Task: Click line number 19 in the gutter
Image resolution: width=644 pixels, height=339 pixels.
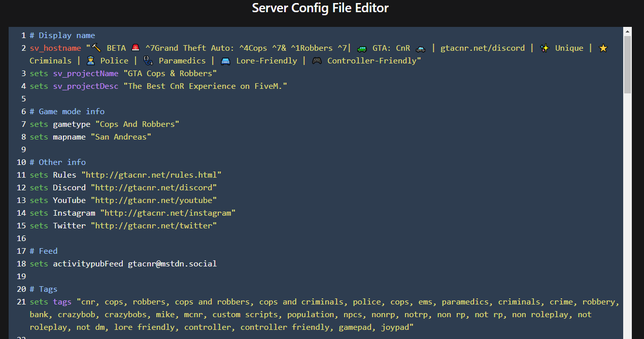Action: (21, 277)
